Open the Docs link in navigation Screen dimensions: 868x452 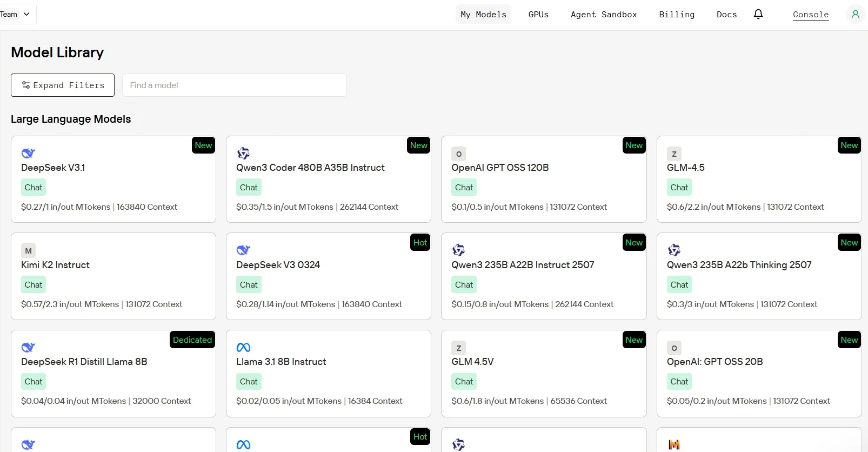(726, 15)
